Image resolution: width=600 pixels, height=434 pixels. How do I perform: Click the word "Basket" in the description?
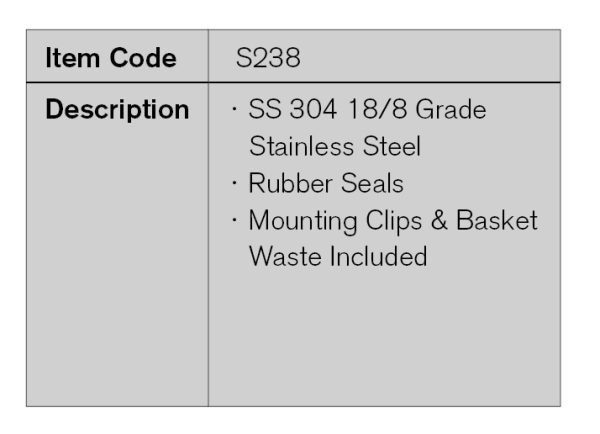click(x=497, y=220)
